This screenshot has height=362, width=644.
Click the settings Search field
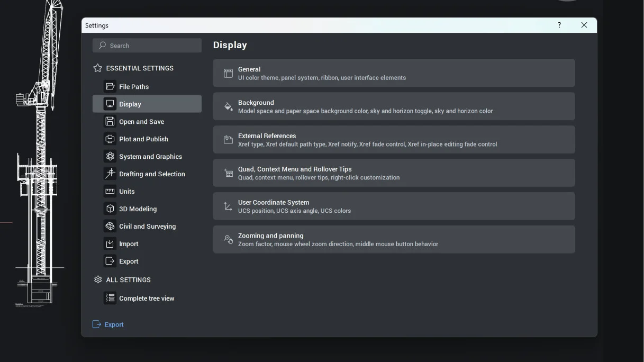tap(147, 46)
